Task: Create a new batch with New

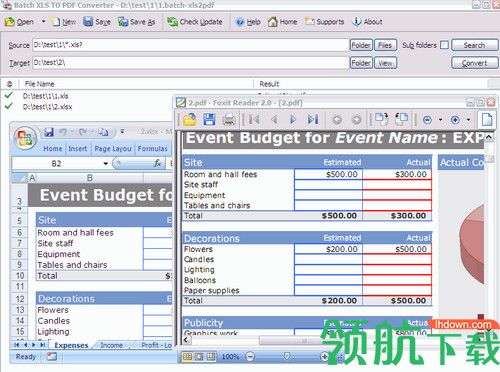Action: point(63,22)
